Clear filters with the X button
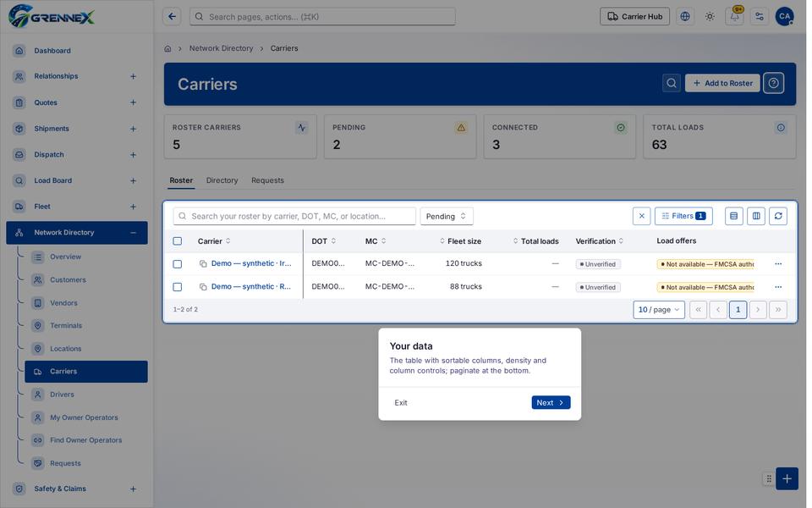Viewport: 812px width, 508px height. coord(642,216)
